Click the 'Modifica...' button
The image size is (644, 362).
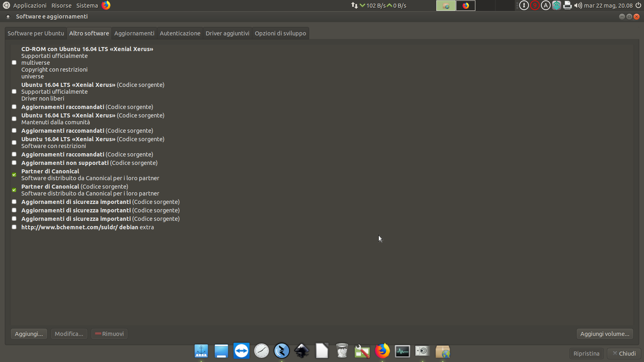click(x=69, y=334)
